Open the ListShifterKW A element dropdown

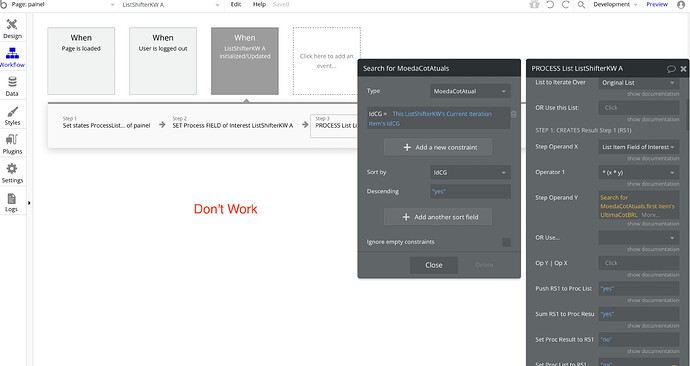[x=171, y=4]
